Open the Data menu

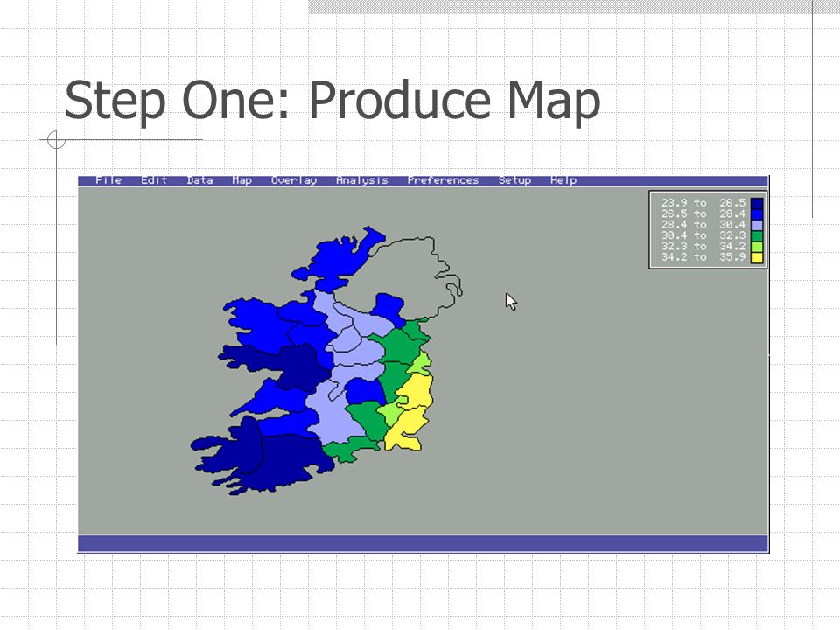tap(199, 180)
